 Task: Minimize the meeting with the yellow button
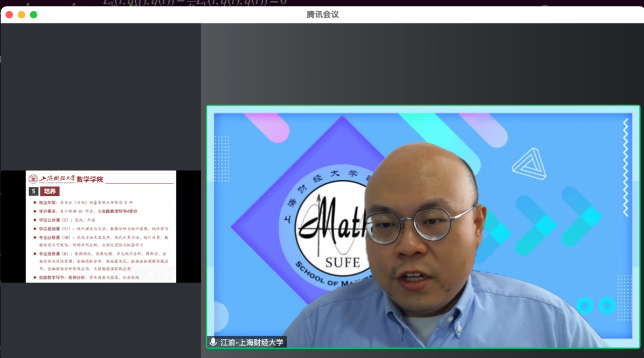[22, 15]
